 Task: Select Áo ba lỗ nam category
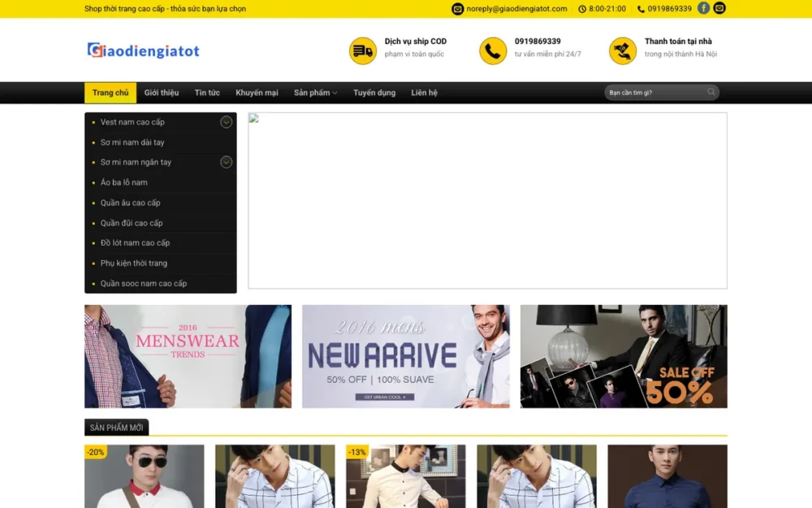[123, 182]
